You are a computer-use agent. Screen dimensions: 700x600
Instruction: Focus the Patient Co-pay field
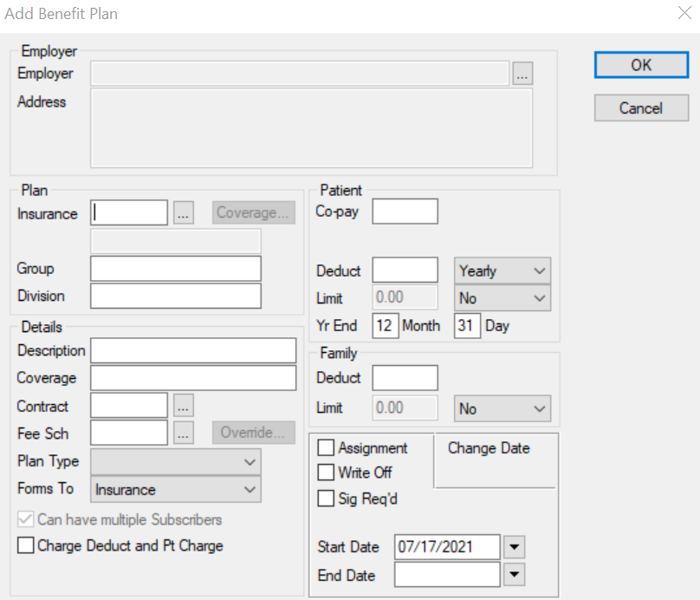[x=405, y=212]
